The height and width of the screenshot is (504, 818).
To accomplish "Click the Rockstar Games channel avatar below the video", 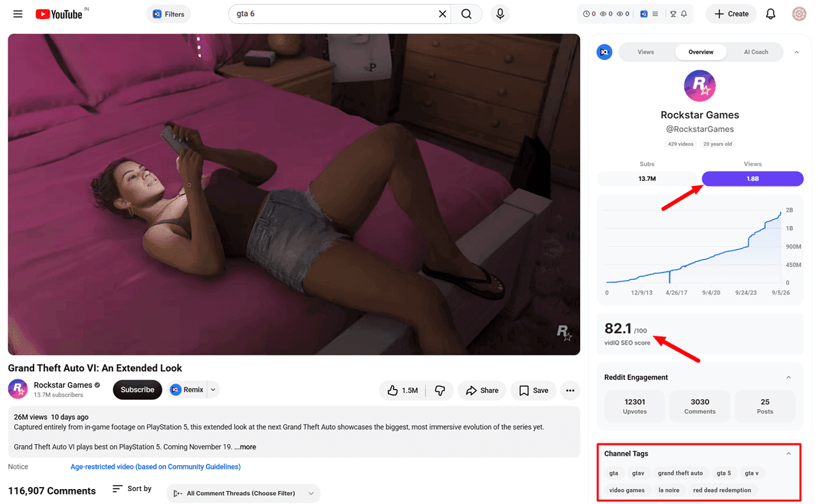I will point(18,390).
